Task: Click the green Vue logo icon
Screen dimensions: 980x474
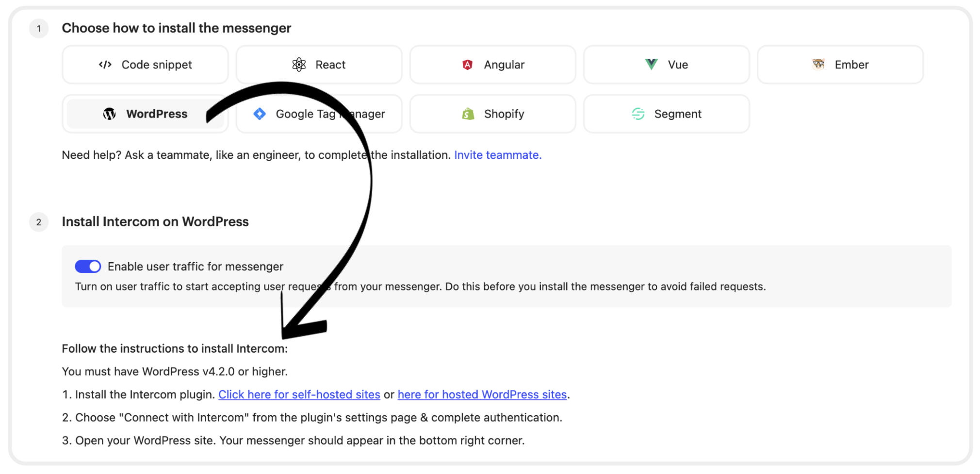Action: (651, 64)
